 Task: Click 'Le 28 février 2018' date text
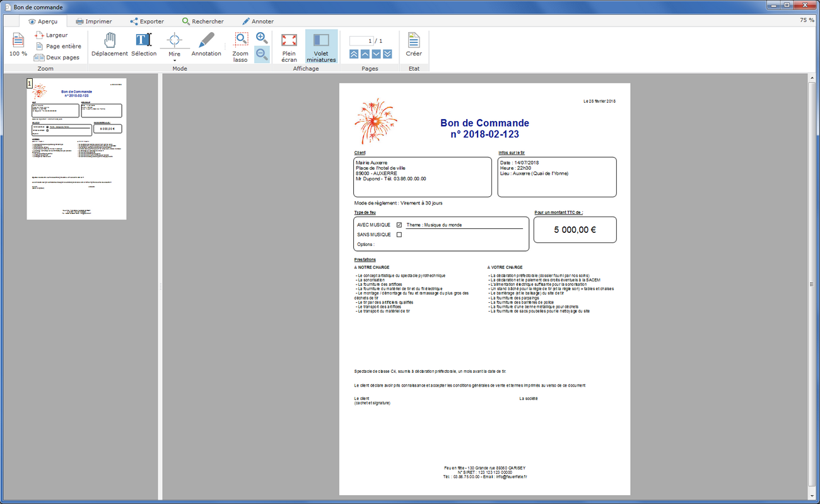click(x=599, y=102)
